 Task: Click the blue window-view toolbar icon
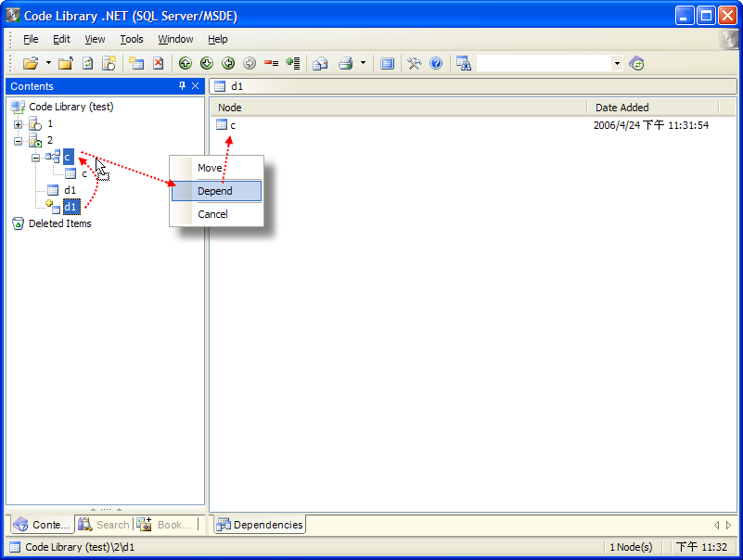[x=388, y=63]
